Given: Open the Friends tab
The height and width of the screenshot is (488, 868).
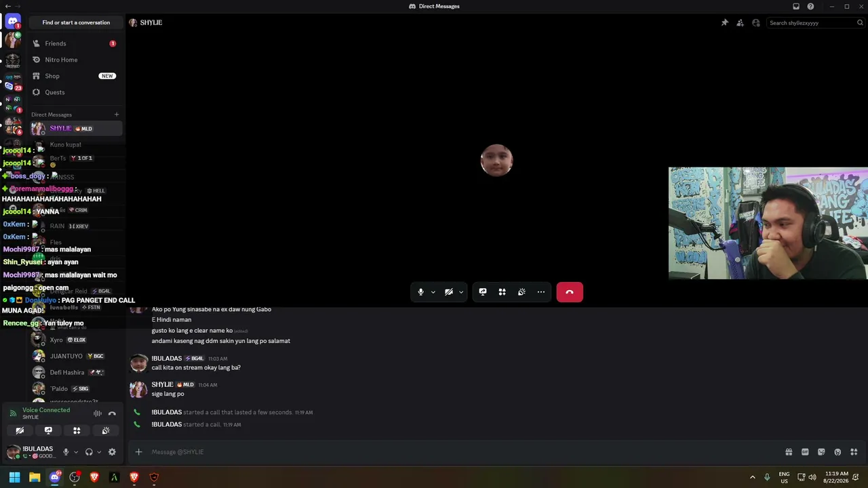Looking at the screenshot, I should (76, 43).
